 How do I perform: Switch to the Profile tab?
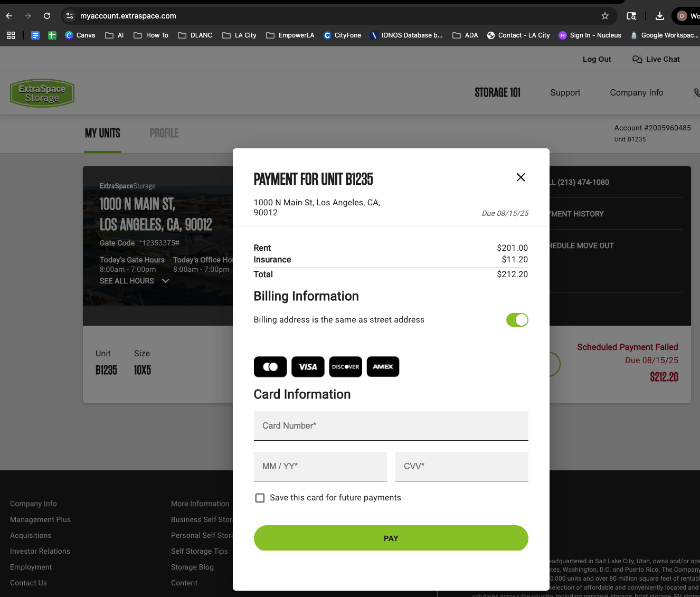point(164,134)
